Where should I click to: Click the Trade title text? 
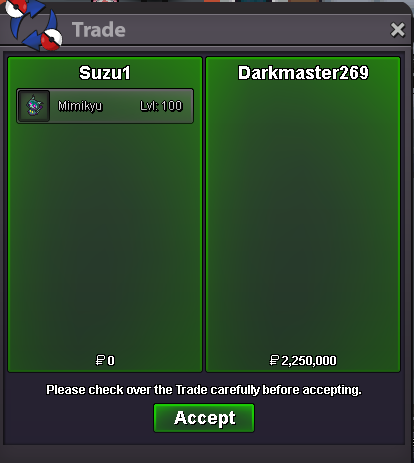[99, 30]
